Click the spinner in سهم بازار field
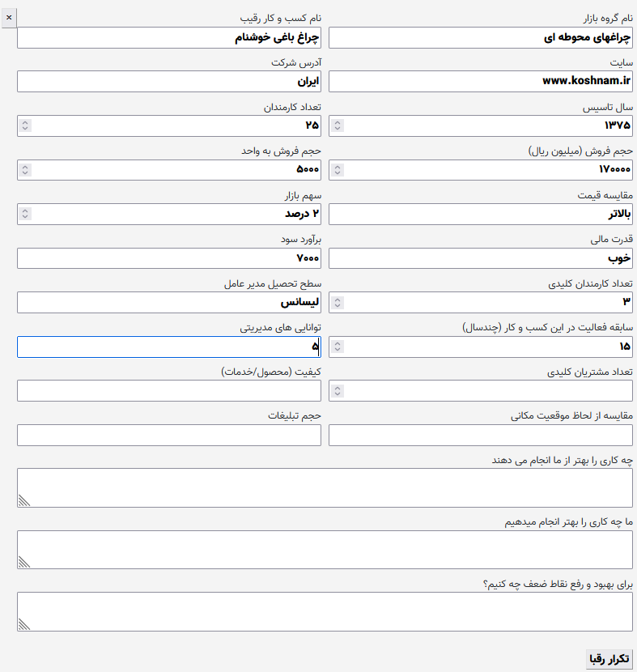The height and width of the screenshot is (672, 637). pos(25,214)
